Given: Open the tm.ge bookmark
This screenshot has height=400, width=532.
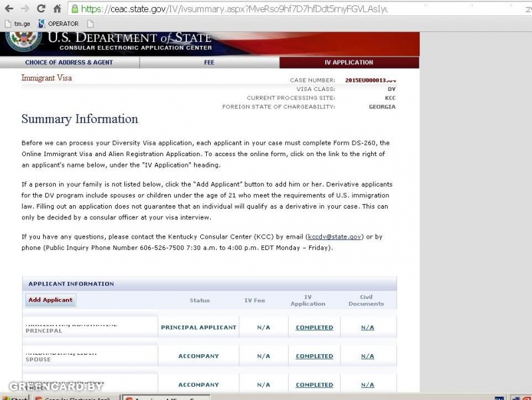Looking at the screenshot, I should tap(17, 24).
